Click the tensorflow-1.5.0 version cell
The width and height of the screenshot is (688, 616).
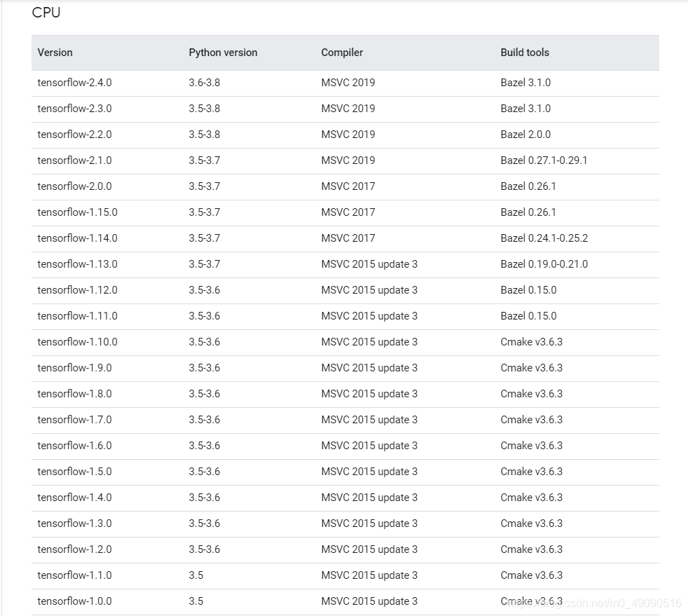tap(74, 471)
